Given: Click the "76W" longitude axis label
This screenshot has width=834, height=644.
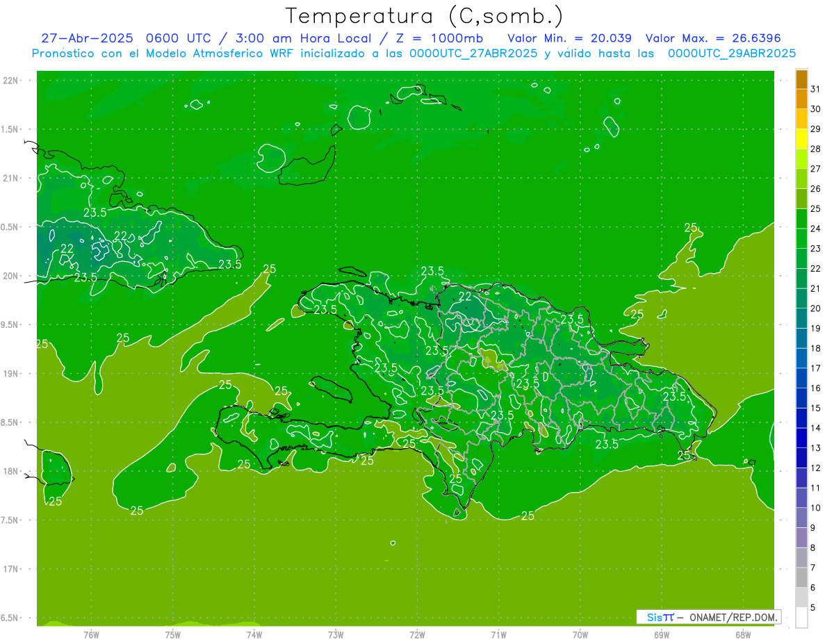Looking at the screenshot, I should coord(91,635).
